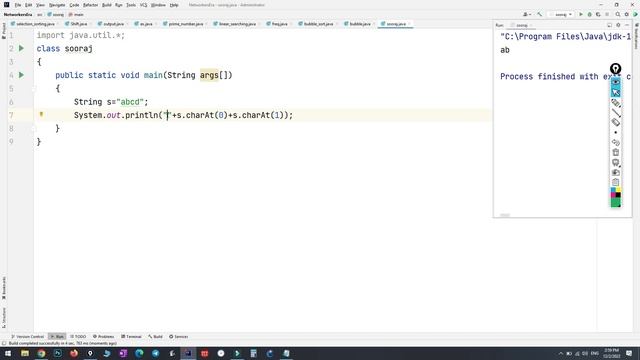This screenshot has width=640, height=360.
Task: Open Structure tool window on left edge
Action: point(4,318)
